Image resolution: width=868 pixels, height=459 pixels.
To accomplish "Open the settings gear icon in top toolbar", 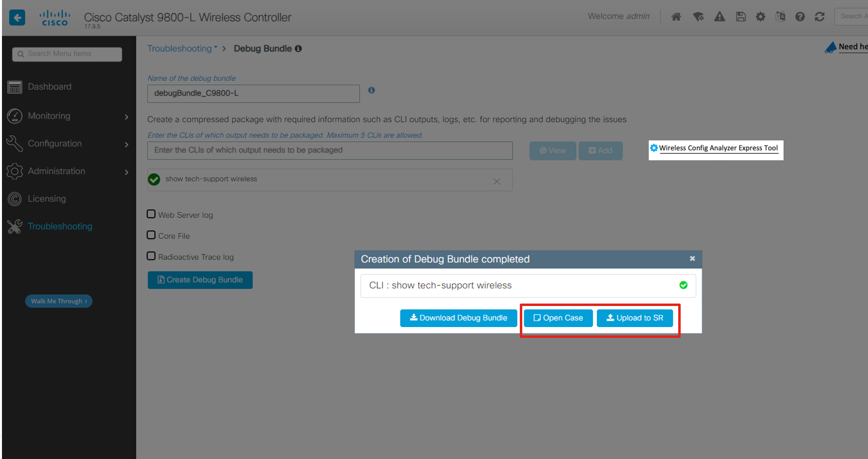I will (761, 17).
